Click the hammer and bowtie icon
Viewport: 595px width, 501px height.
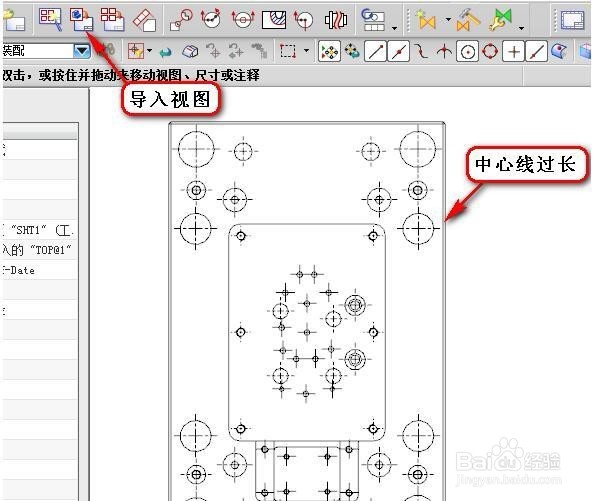(468, 20)
